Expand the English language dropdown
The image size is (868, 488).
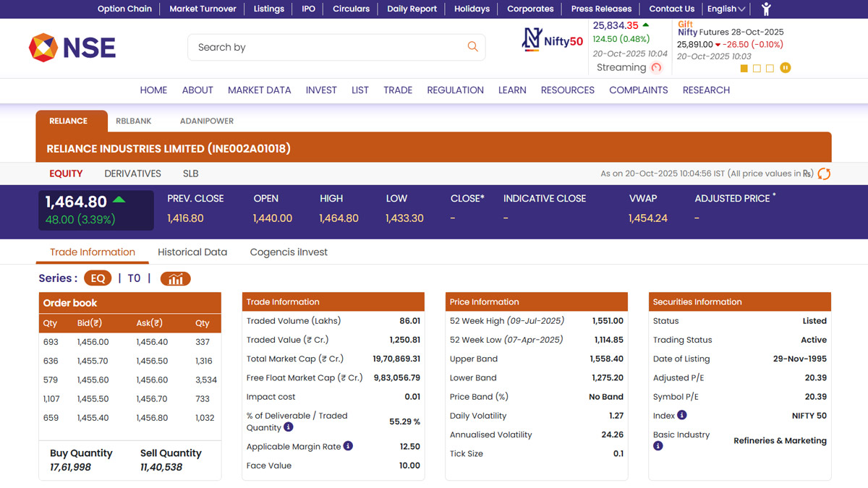pyautogui.click(x=726, y=9)
